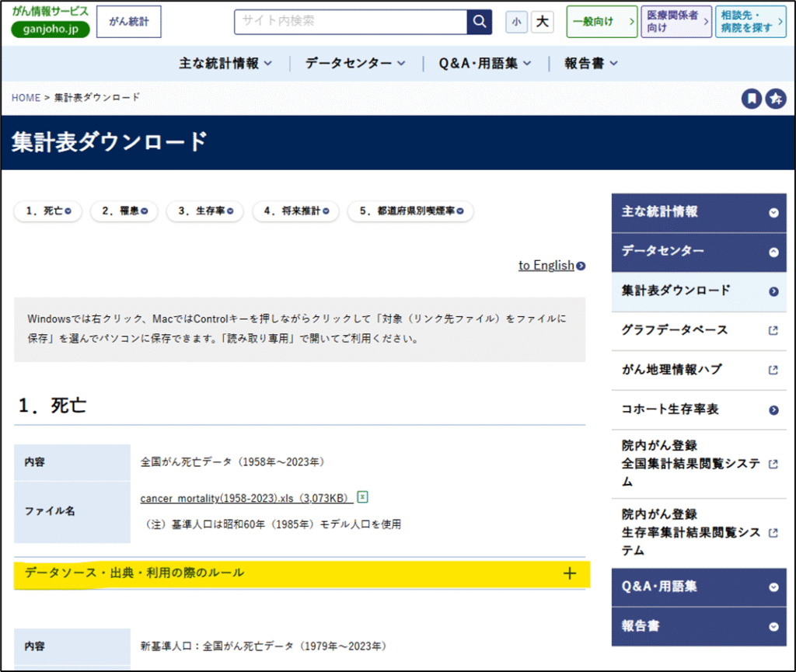Click the Excel file icon beside cancer_mortality
Viewport: 796px width, 672px height.
[362, 497]
